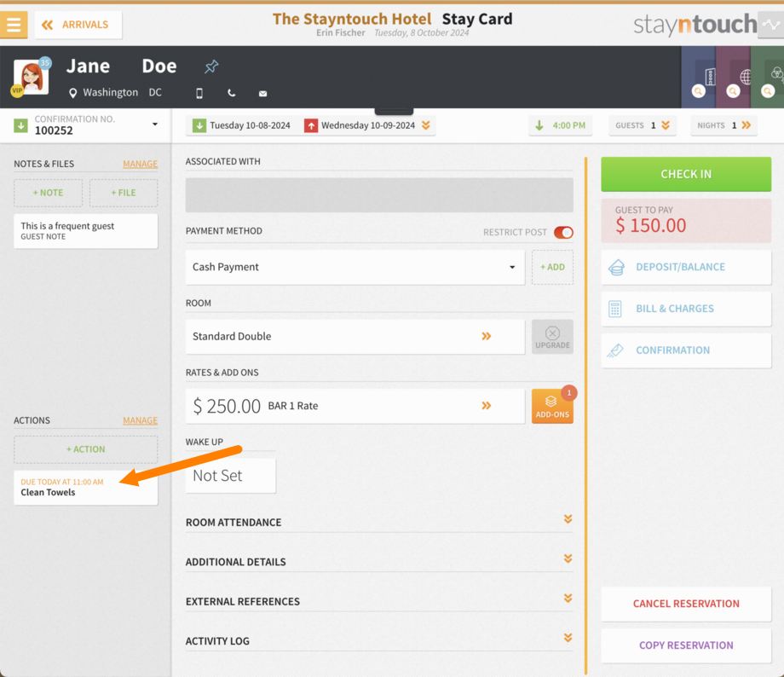
Task: Set the wake up call time
Action: (x=230, y=476)
